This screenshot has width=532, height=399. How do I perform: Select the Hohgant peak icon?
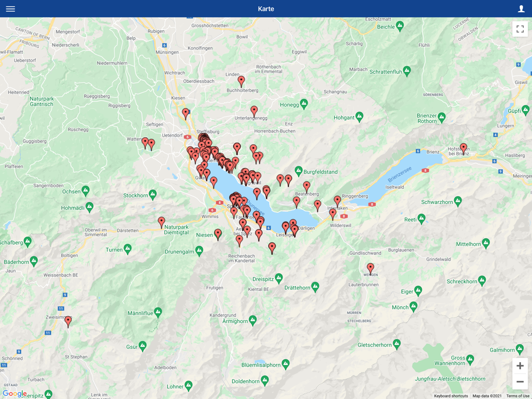(359, 117)
